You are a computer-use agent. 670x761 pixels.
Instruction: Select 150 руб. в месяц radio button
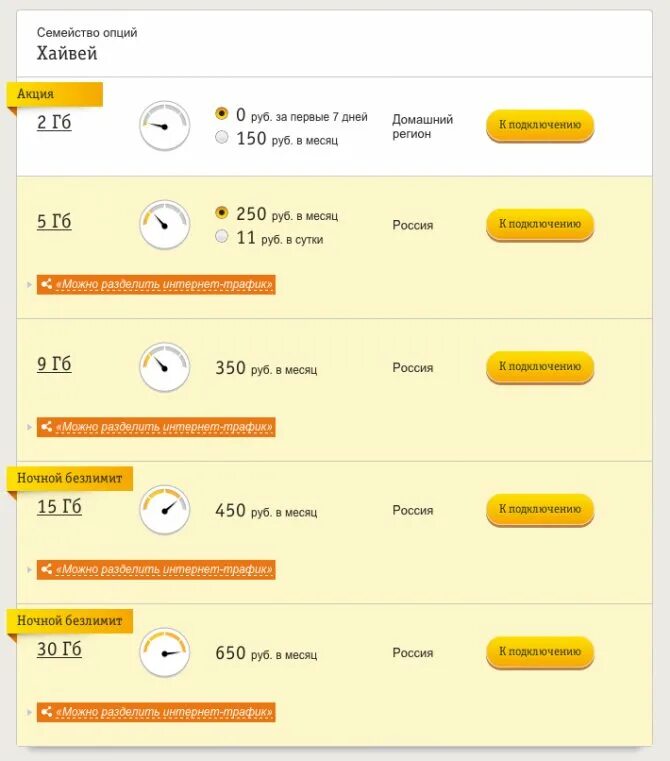pos(221,137)
